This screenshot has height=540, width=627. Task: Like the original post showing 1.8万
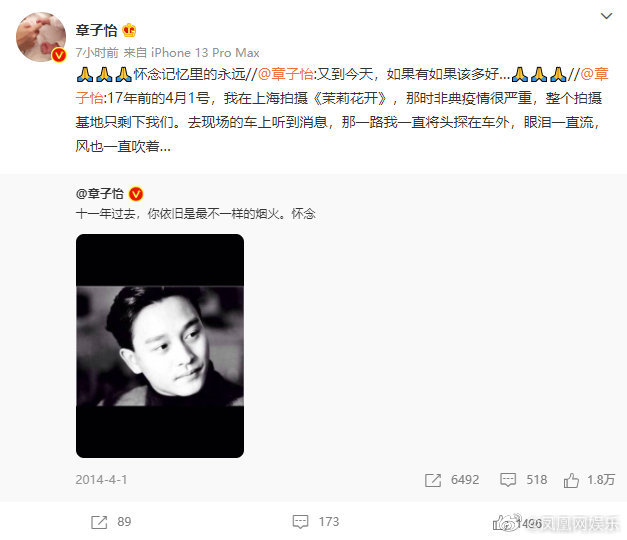point(571,480)
